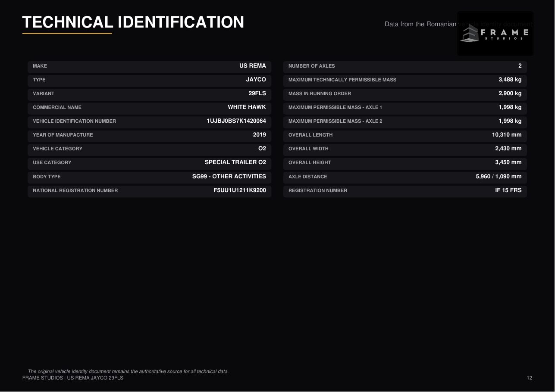Viewport: 555px width, 392px height.
Task: Click the "MAKE" row label
Action: tap(40, 66)
